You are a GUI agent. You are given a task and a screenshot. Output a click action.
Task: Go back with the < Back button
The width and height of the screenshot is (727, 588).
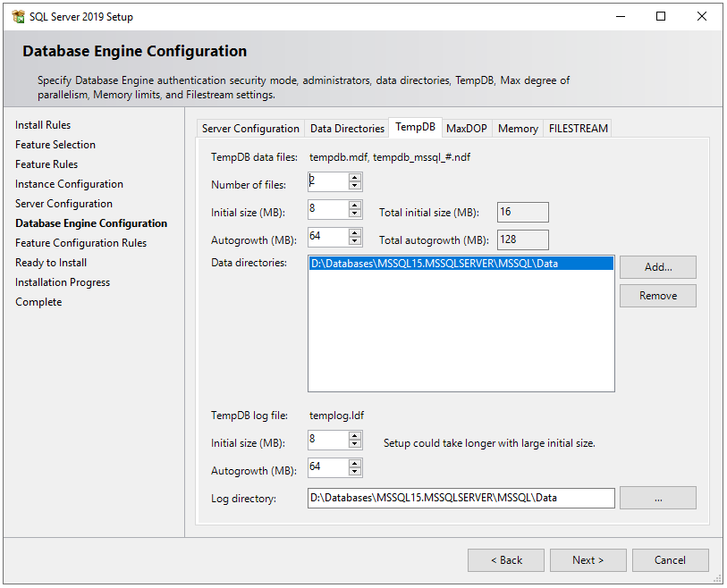506,560
